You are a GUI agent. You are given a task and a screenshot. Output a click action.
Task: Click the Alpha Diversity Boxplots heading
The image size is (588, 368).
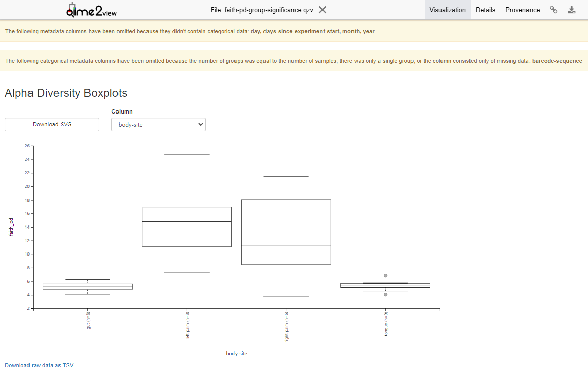point(66,93)
